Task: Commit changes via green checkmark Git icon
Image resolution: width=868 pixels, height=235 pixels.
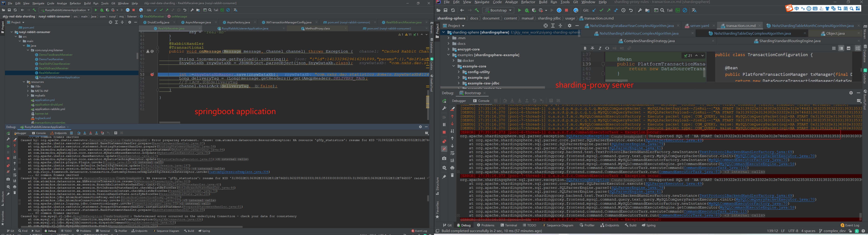Action: coord(601,10)
